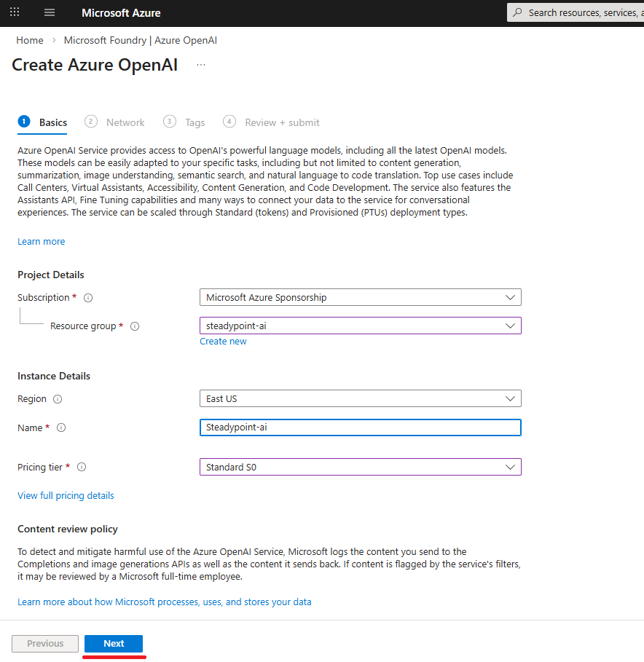Switch to the Network tab
Viewport: 644px width, 662px height.
(x=125, y=122)
